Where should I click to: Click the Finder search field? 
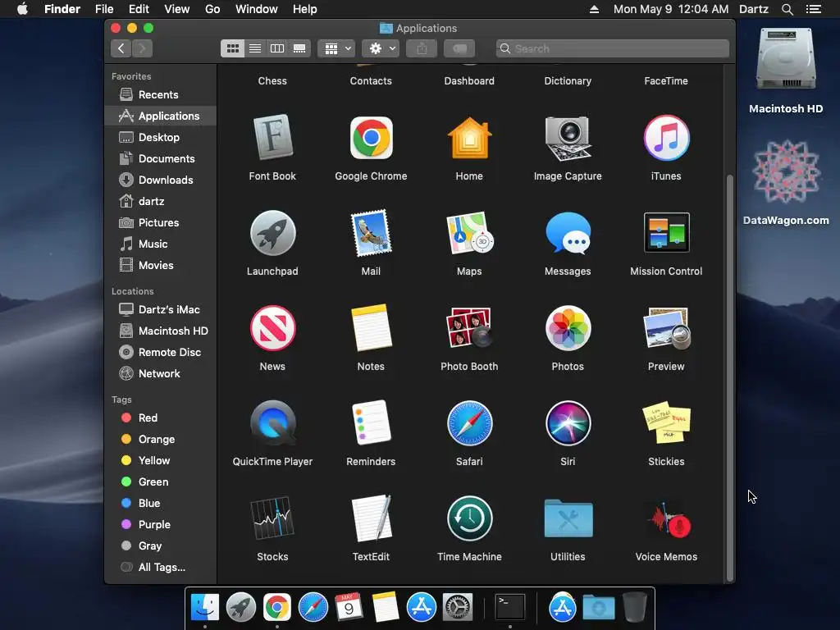click(x=612, y=48)
